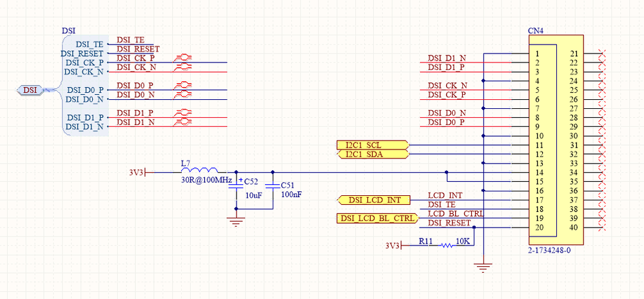Select no-connect cross on CN4 pin 21
Viewport: 644px width, 299px height.
click(x=602, y=53)
